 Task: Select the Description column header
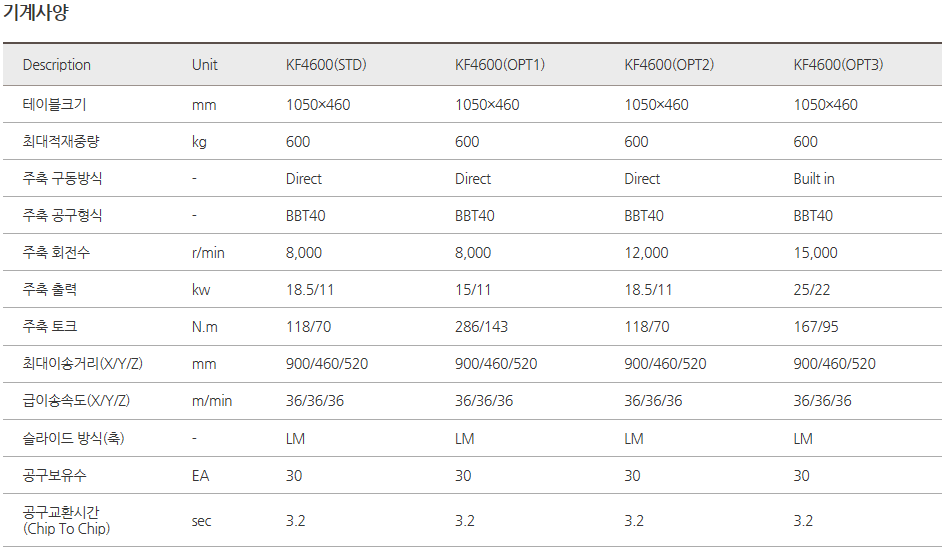point(57,65)
